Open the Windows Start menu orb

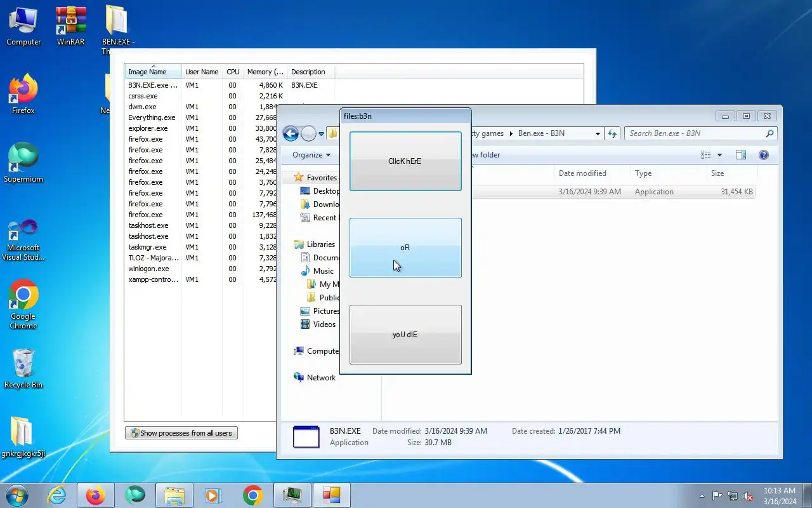point(17,495)
